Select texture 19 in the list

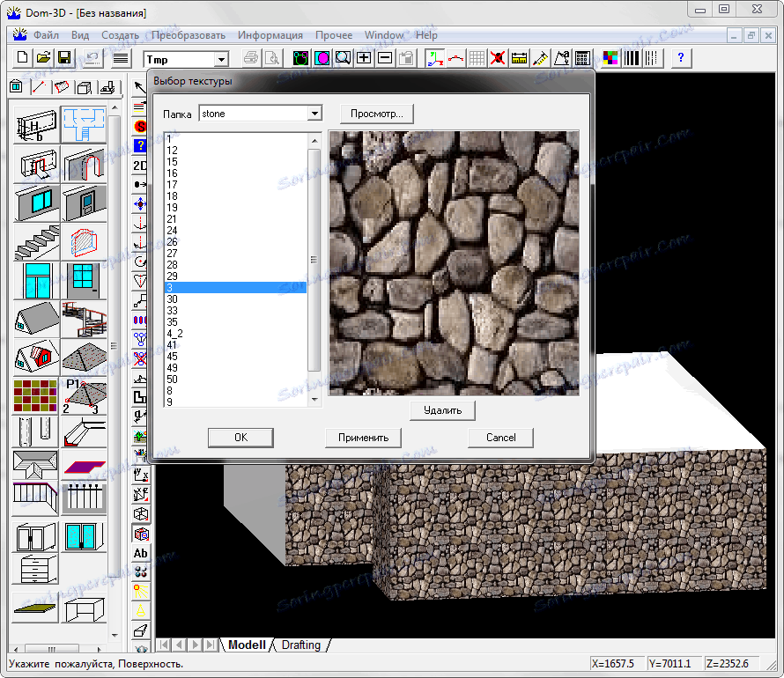[235, 207]
